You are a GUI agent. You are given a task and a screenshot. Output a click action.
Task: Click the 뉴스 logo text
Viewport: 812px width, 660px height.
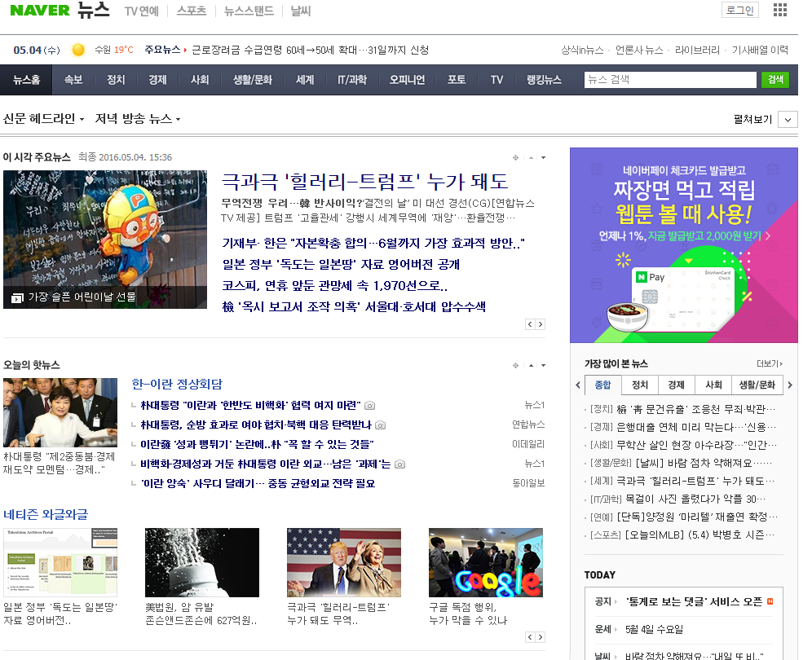pyautogui.click(x=94, y=10)
